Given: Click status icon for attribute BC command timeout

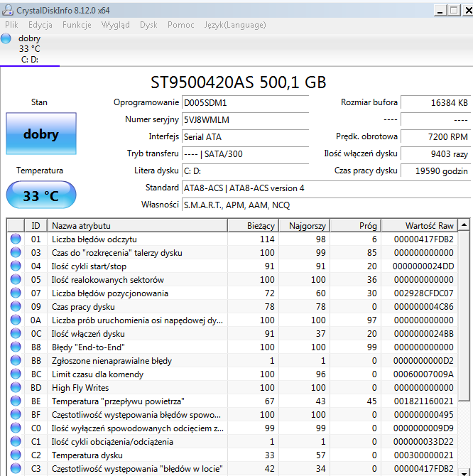Looking at the screenshot, I should 16,374.
